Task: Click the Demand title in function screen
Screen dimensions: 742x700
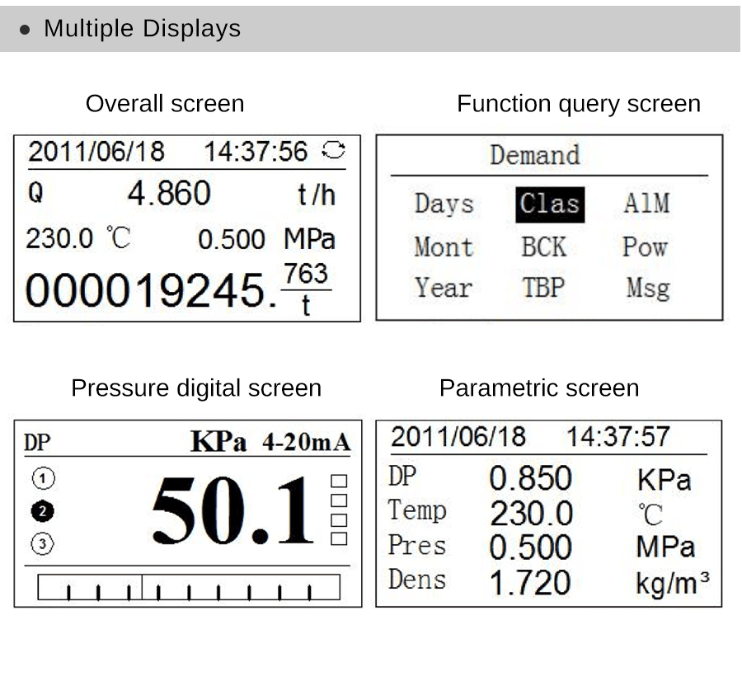Action: tap(535, 155)
